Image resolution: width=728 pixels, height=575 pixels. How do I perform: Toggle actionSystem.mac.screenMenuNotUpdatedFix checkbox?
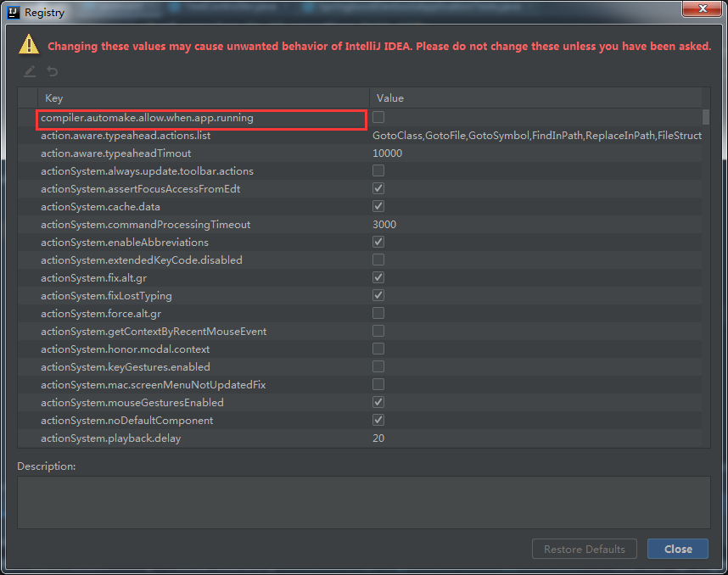pyautogui.click(x=378, y=384)
